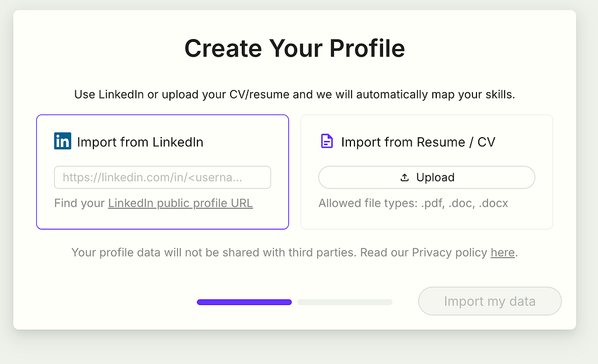Click the "Find your" helper text
Viewport: 598px width, 364px height.
click(79, 204)
